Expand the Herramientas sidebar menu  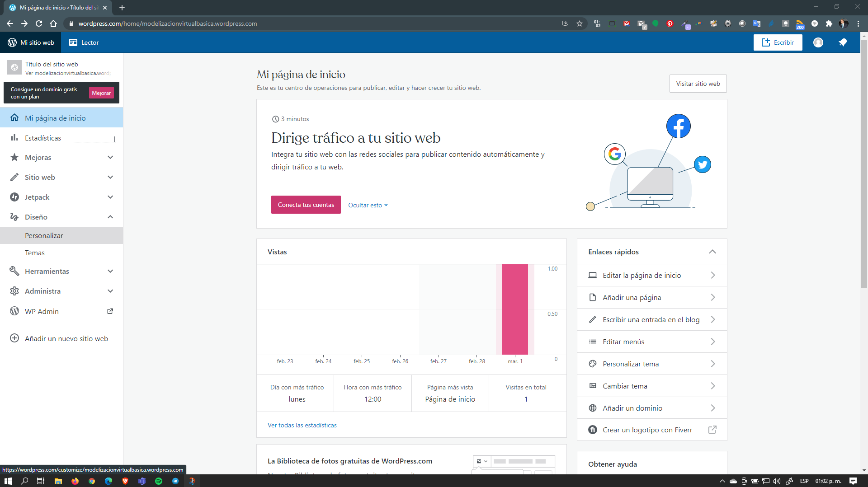point(110,271)
